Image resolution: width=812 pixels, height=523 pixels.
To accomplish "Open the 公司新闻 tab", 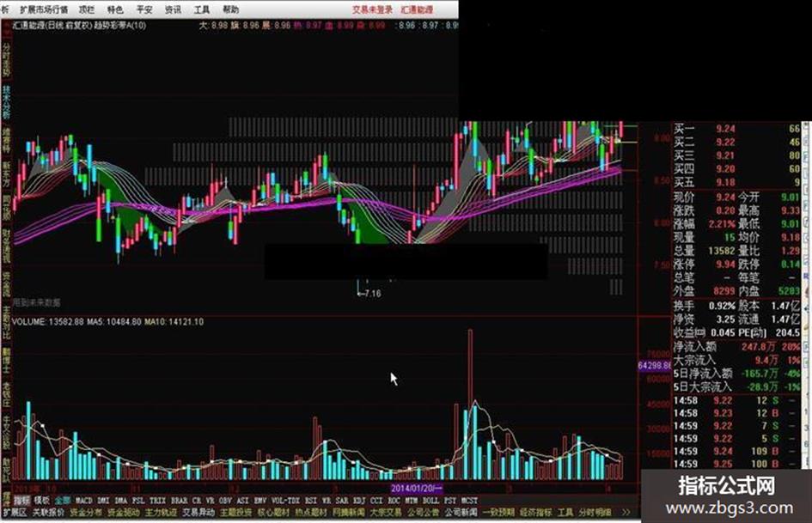I will pos(461,512).
